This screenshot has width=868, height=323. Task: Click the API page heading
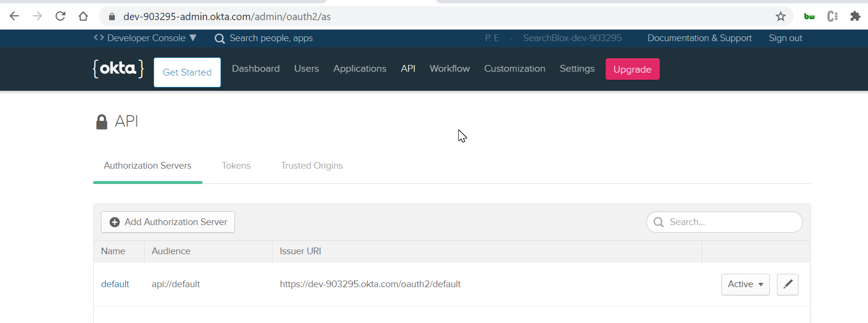pyautogui.click(x=126, y=122)
